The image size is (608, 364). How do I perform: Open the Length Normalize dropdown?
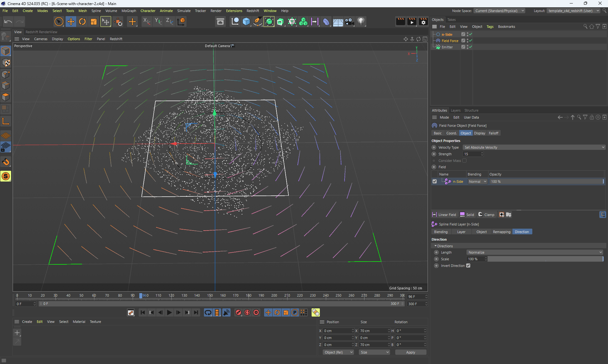(x=535, y=252)
